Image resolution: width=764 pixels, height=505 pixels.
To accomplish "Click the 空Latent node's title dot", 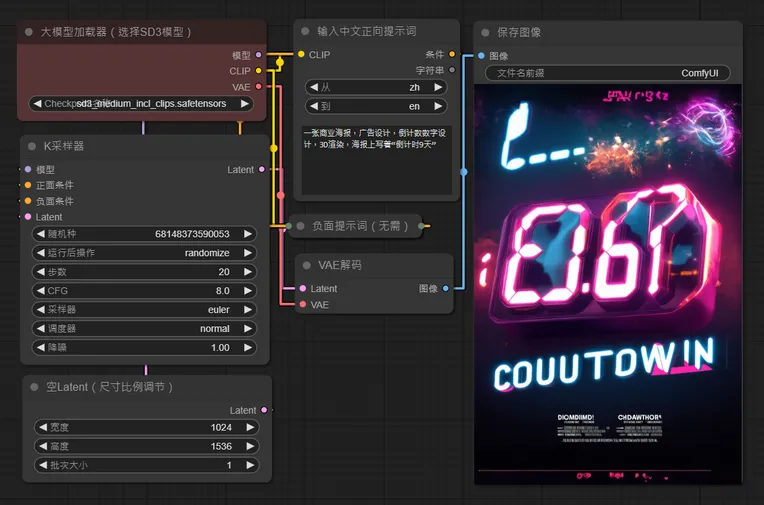I will (33, 386).
